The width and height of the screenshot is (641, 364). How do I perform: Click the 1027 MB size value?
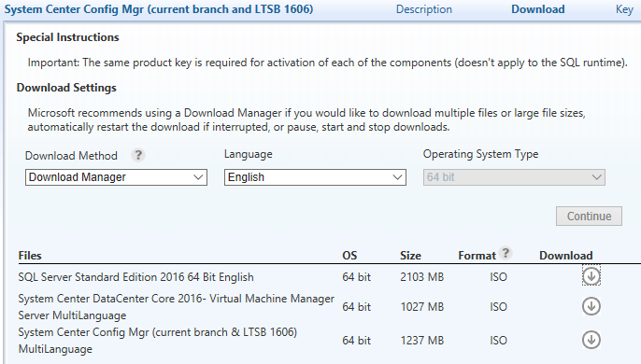pos(422,307)
